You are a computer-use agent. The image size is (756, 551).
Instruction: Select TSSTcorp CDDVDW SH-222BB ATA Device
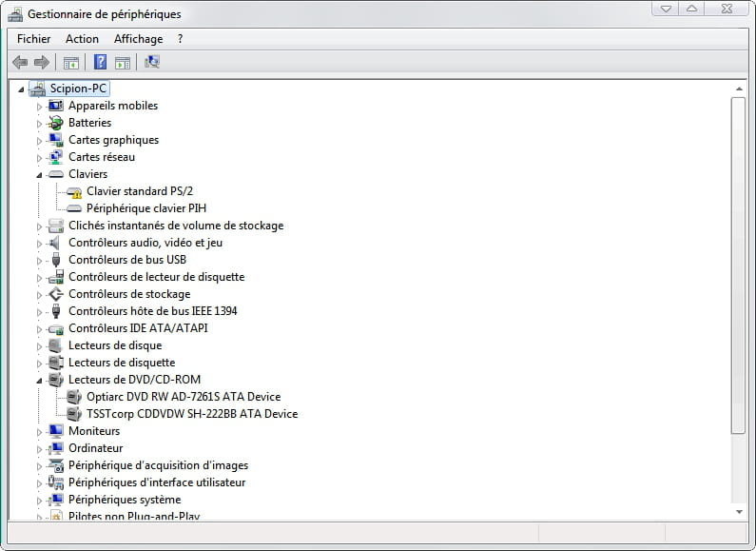click(x=191, y=414)
